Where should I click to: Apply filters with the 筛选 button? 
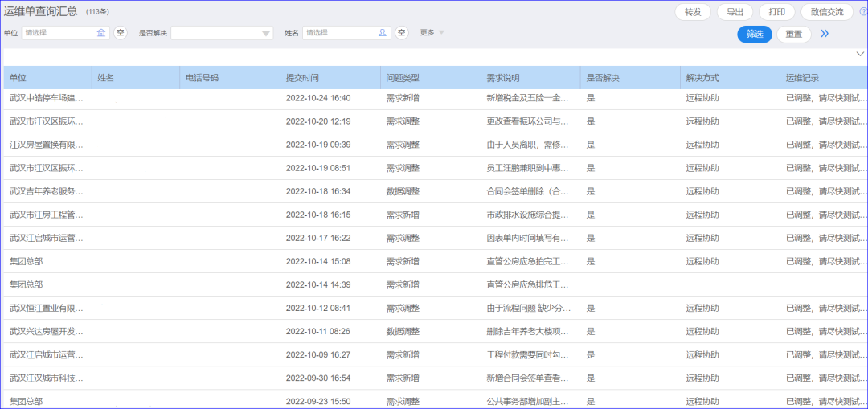[x=755, y=34]
